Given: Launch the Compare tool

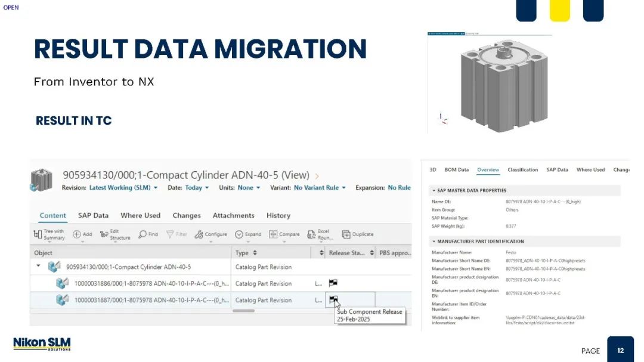Looking at the screenshot, I should tap(273, 234).
